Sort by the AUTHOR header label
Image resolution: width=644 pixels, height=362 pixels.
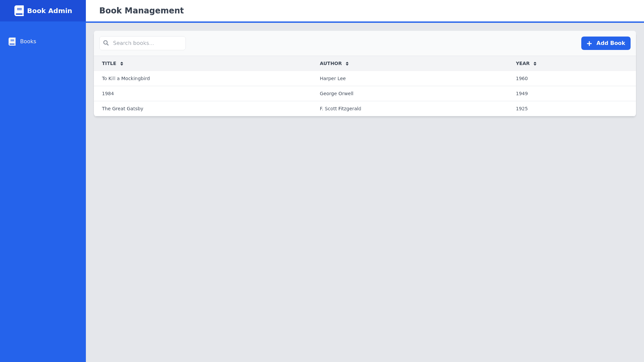(330, 63)
